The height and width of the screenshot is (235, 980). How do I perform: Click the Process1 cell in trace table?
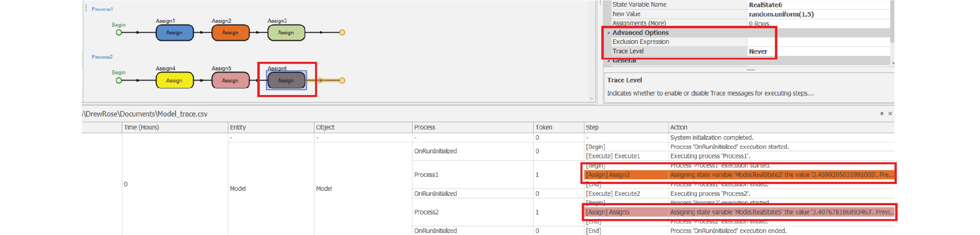click(473, 175)
